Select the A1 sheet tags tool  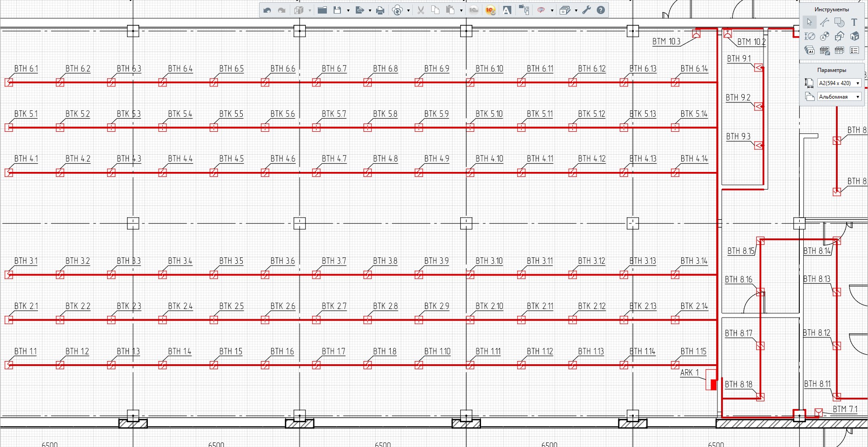pos(809,50)
